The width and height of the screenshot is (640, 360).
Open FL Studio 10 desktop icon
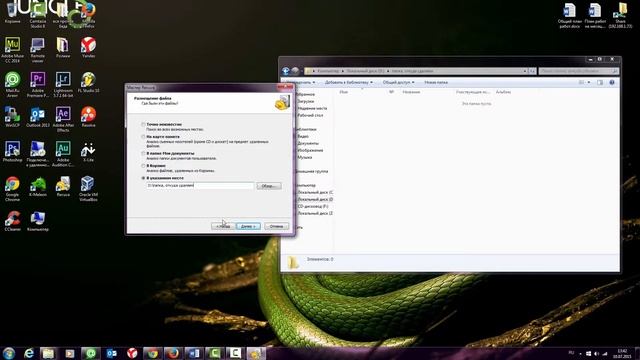tap(88, 82)
